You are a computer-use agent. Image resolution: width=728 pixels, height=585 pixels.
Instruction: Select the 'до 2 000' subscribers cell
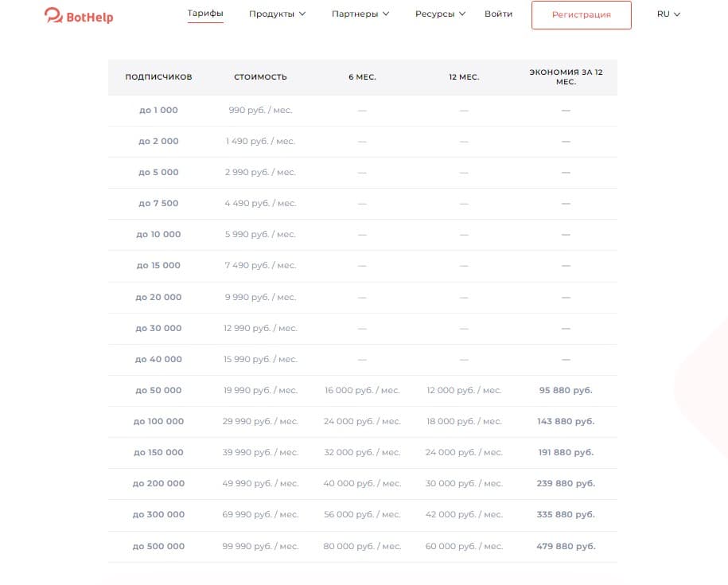pyautogui.click(x=159, y=141)
